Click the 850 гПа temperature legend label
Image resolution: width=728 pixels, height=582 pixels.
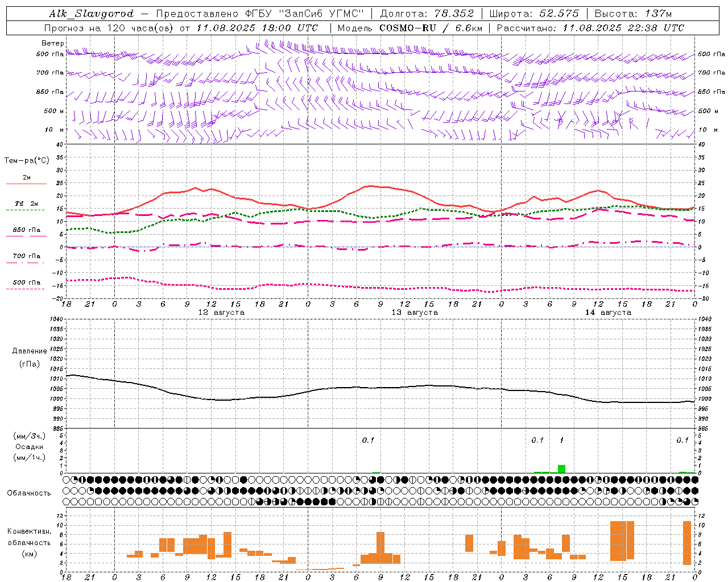click(x=27, y=230)
